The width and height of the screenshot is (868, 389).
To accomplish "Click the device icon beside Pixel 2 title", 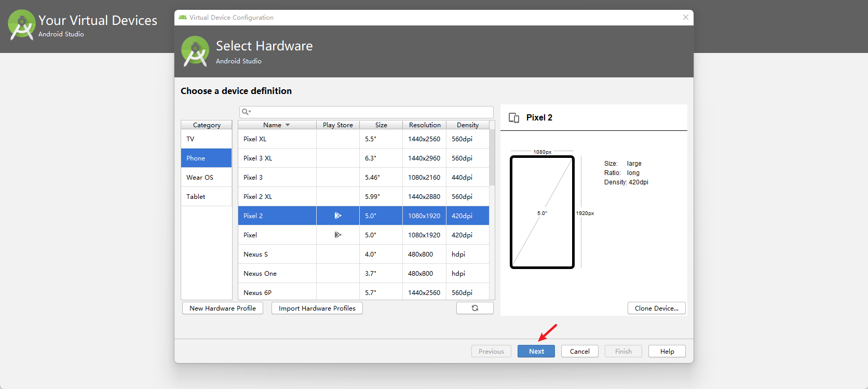I will click(x=514, y=118).
